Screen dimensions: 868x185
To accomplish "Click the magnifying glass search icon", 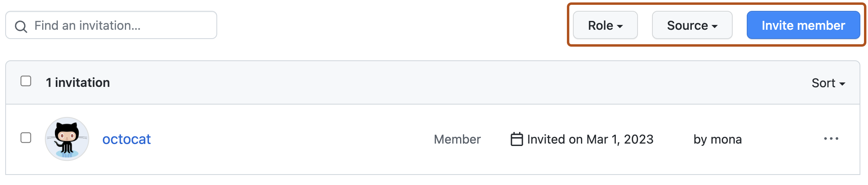I will [x=21, y=27].
